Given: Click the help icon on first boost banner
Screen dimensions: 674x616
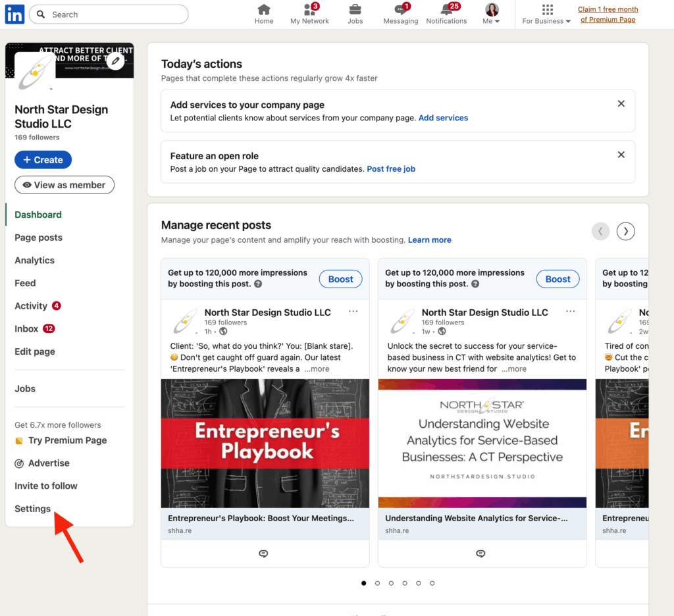Looking at the screenshot, I should (258, 284).
